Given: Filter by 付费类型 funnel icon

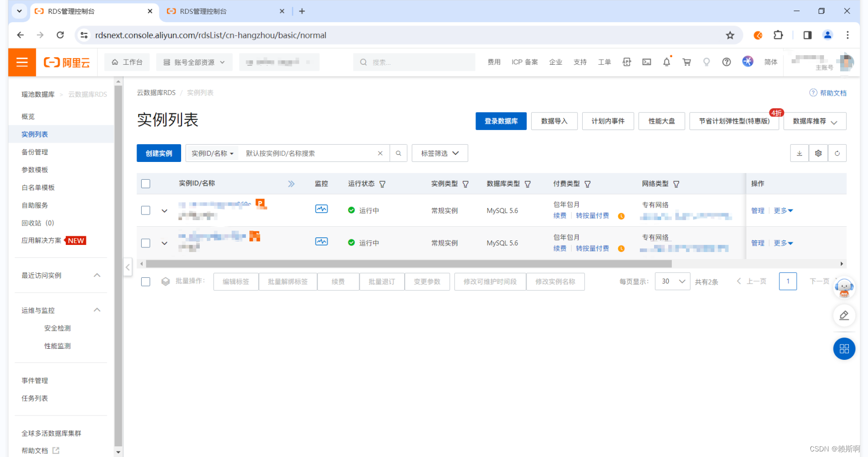Looking at the screenshot, I should click(588, 184).
